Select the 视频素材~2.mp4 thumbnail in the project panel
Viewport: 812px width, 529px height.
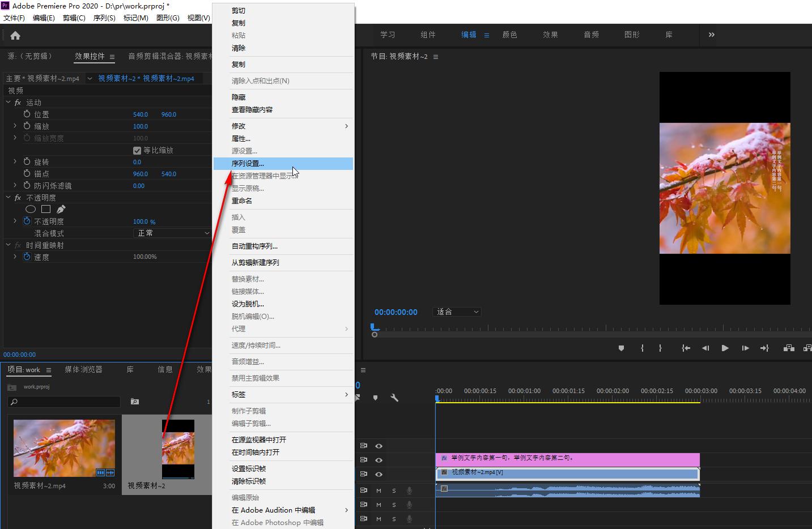tap(64, 448)
